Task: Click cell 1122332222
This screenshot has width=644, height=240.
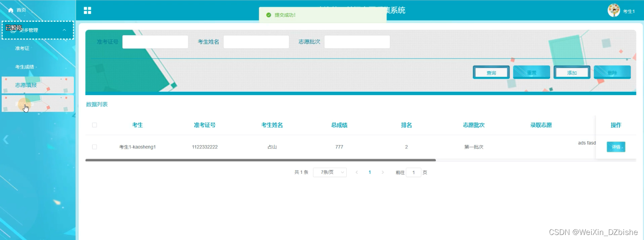Action: coord(205,147)
